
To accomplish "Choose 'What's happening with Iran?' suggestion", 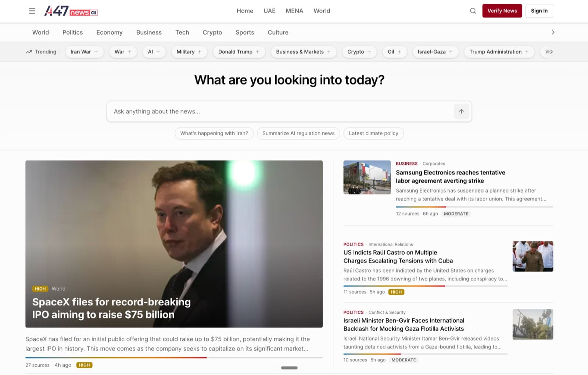I will point(214,133).
